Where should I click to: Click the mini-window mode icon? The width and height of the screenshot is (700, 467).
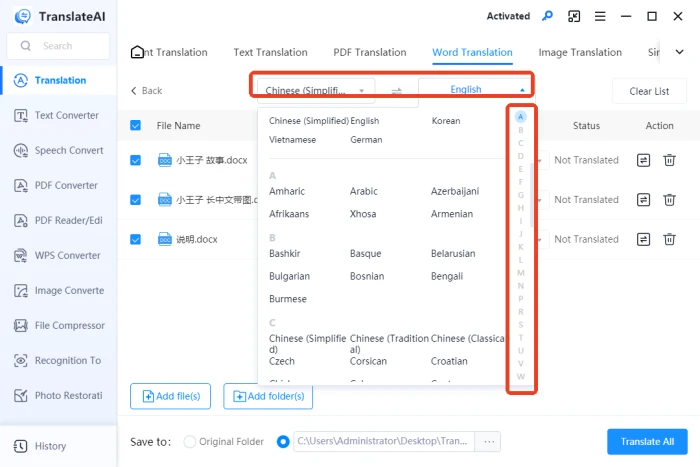[x=574, y=17]
